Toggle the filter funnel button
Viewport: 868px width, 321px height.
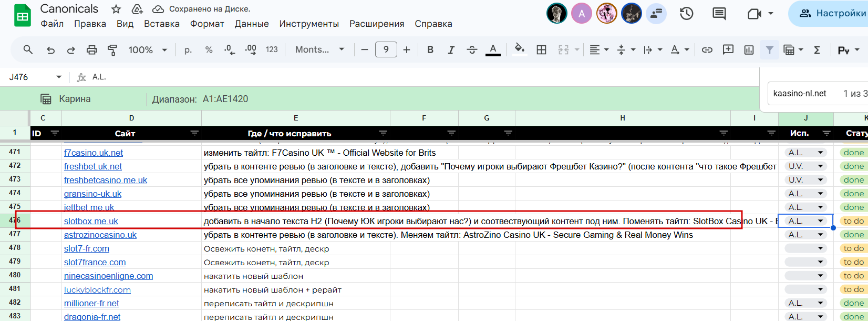(769, 49)
